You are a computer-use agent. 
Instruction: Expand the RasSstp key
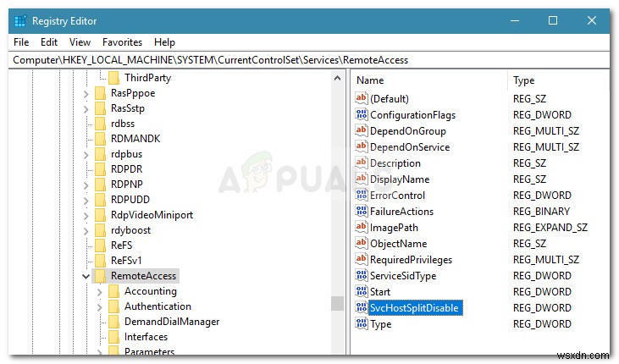86,109
